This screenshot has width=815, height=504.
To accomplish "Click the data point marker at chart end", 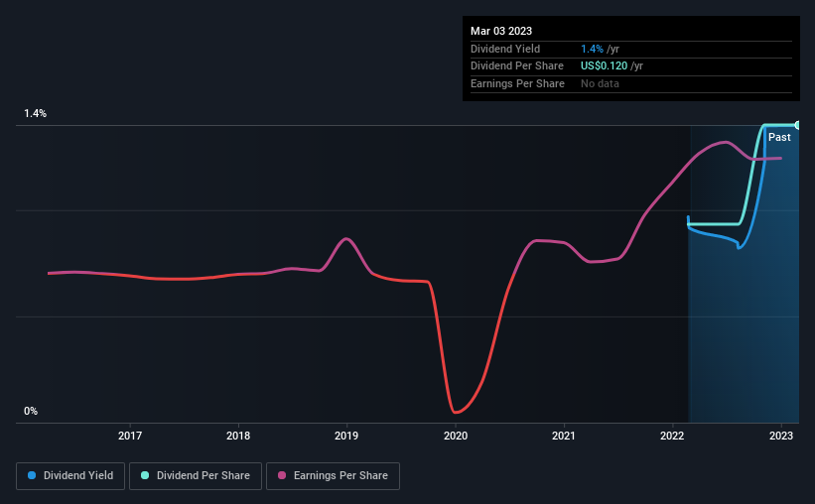I will 797,125.
